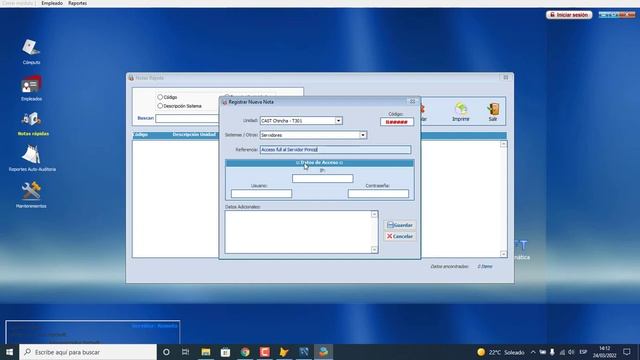Image resolution: width=640 pixels, height=360 pixels.
Task: Click the Iniciar sesión button
Action: tap(569, 15)
